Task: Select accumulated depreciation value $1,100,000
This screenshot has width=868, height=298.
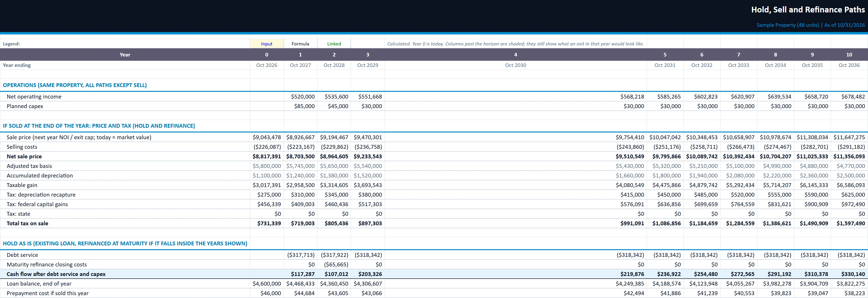Action: coord(267,176)
